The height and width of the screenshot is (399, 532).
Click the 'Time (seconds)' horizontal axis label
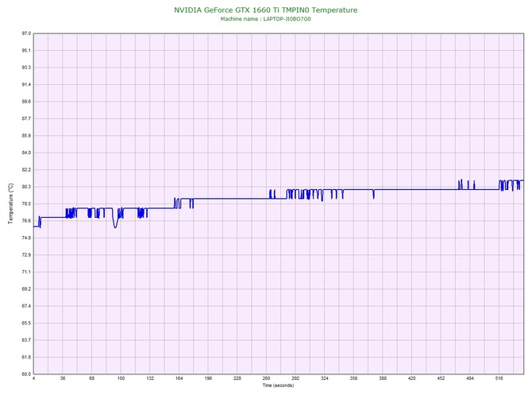[278, 385]
